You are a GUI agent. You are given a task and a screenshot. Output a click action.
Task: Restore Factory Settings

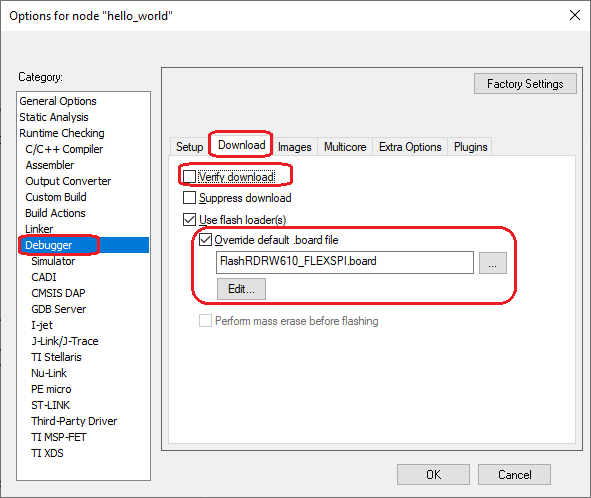[525, 84]
